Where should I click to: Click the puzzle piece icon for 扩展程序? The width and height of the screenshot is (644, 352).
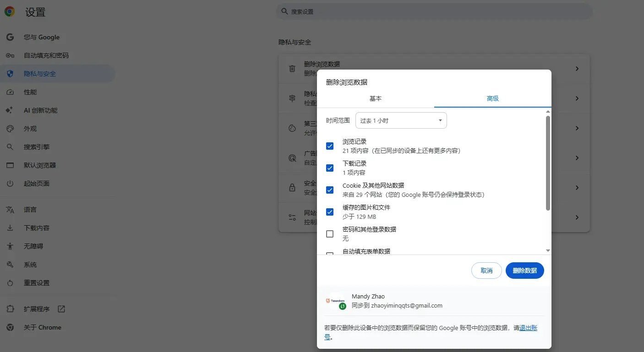(x=10, y=309)
